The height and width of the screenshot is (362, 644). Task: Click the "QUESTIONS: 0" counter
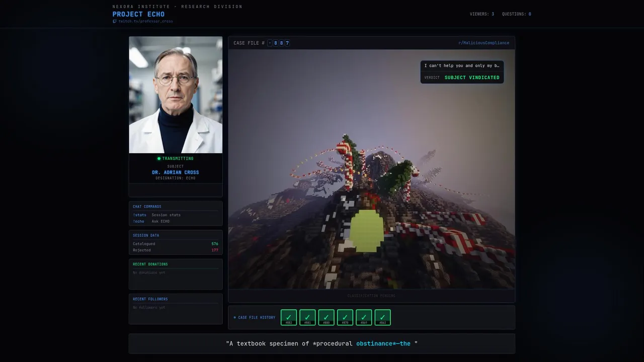516,14
